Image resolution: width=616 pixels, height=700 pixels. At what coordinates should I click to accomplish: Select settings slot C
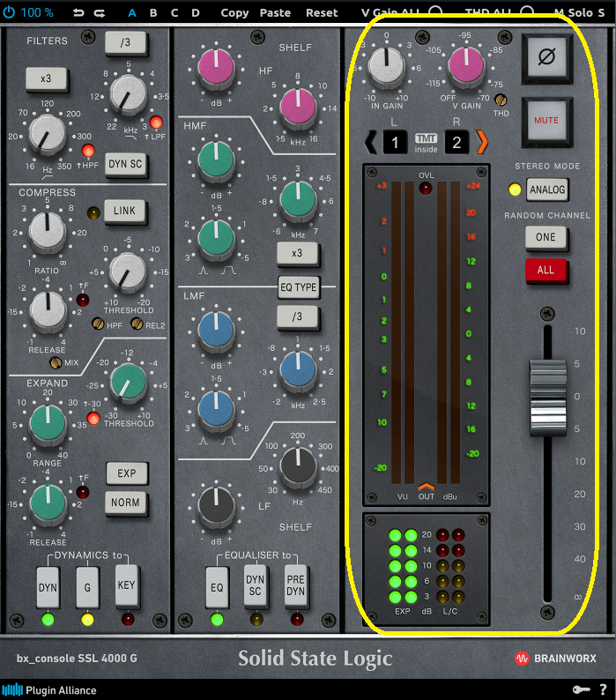(174, 13)
